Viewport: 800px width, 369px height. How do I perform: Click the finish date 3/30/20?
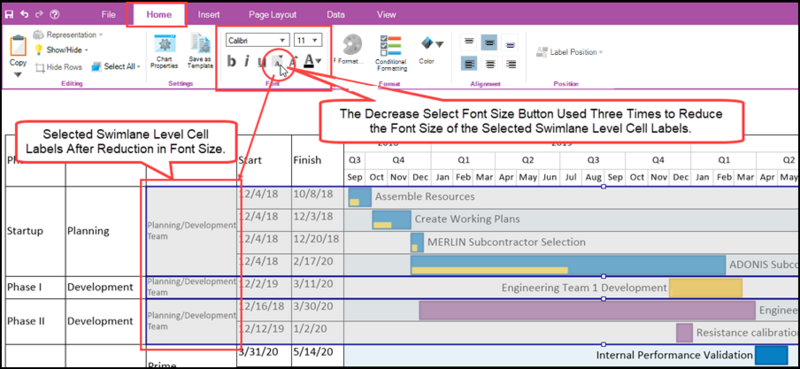click(313, 306)
